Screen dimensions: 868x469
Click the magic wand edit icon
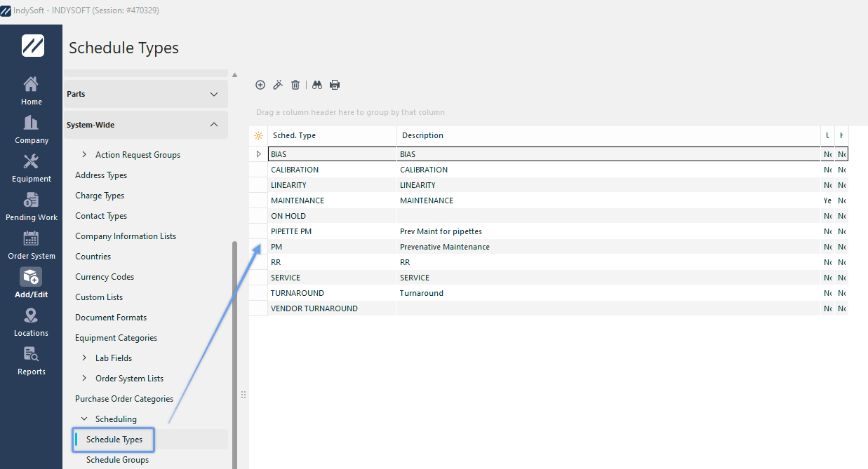278,85
